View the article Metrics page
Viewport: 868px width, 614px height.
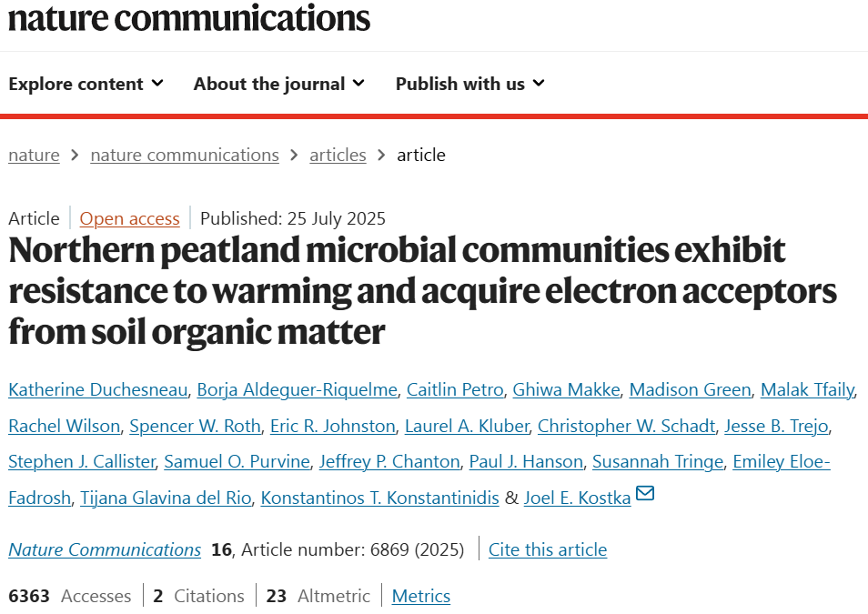(420, 597)
